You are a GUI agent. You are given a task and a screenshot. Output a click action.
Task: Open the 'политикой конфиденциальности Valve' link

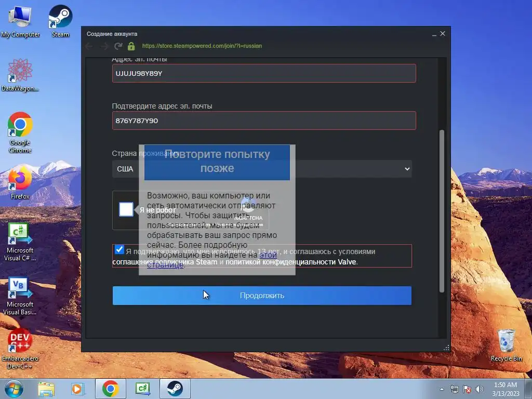pyautogui.click(x=291, y=262)
